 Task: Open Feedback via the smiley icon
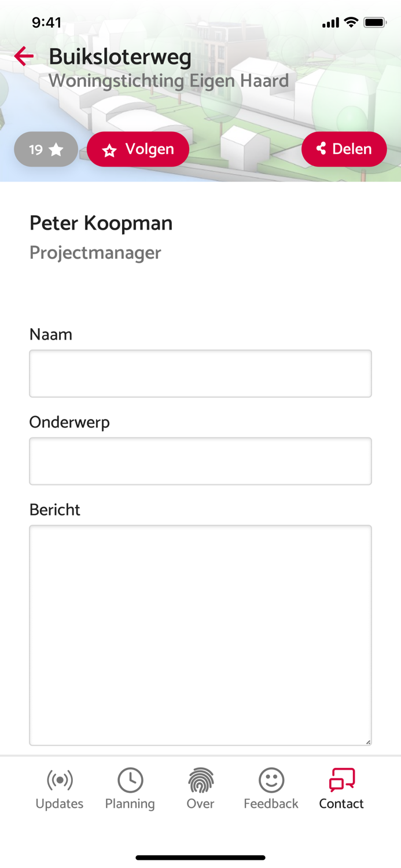[271, 780]
